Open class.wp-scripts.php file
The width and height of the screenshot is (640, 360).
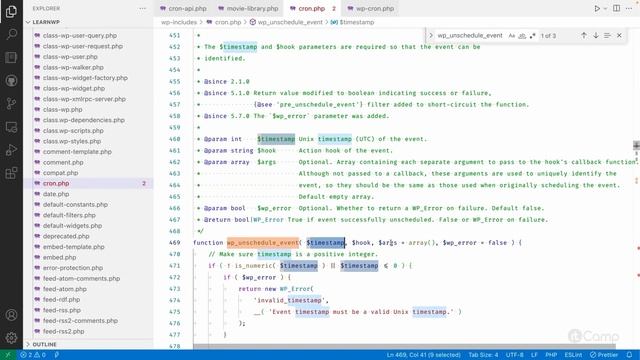(x=73, y=131)
